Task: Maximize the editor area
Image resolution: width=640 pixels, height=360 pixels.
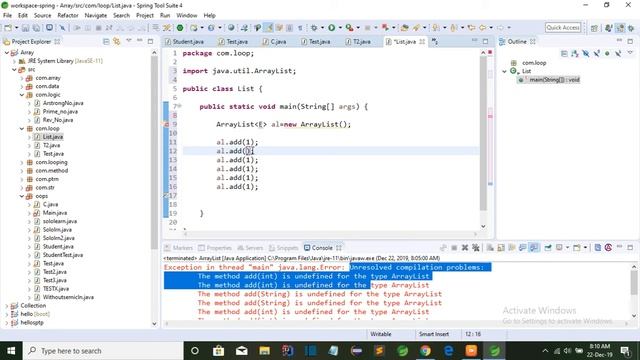Action: click(x=485, y=41)
